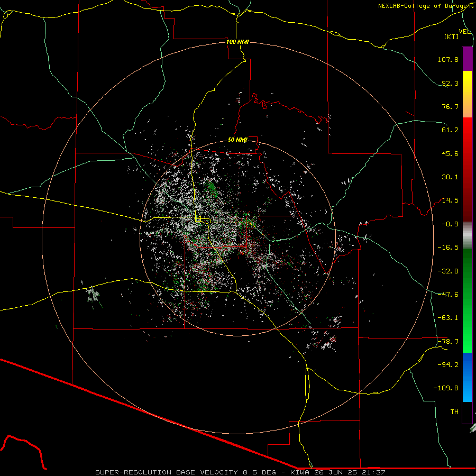
Task: Click the 45.6 velocity scale value
Action: point(450,153)
